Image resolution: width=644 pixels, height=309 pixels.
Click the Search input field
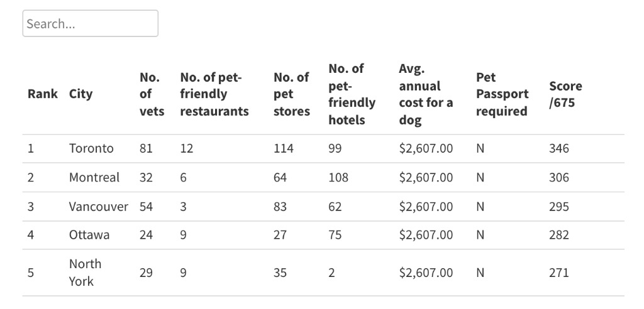90,24
